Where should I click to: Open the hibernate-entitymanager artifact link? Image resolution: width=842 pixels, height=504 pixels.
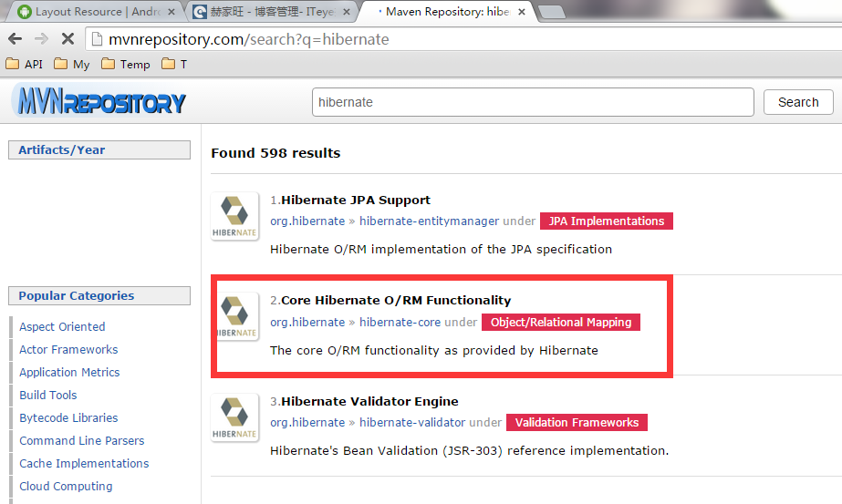click(429, 221)
